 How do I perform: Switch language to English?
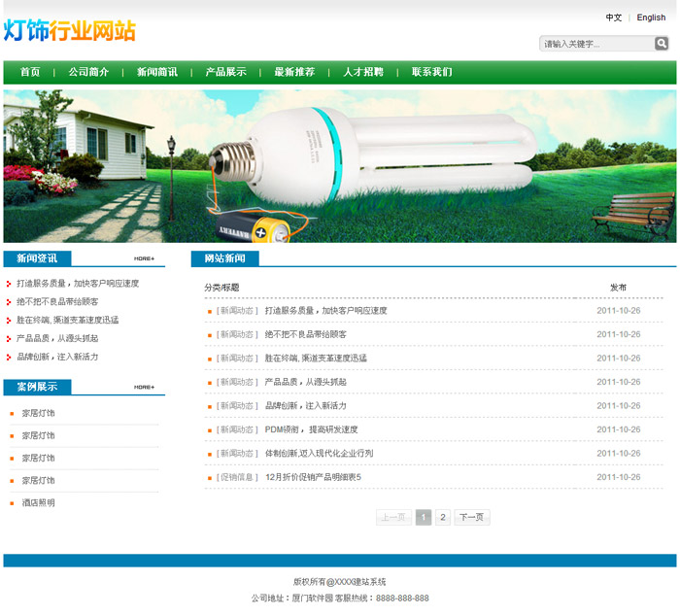pyautogui.click(x=651, y=17)
